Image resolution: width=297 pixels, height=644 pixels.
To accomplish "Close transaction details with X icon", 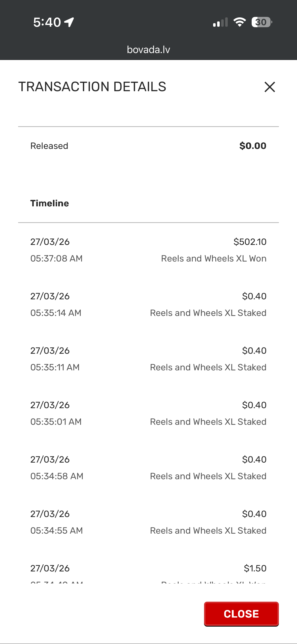I will tap(270, 87).
